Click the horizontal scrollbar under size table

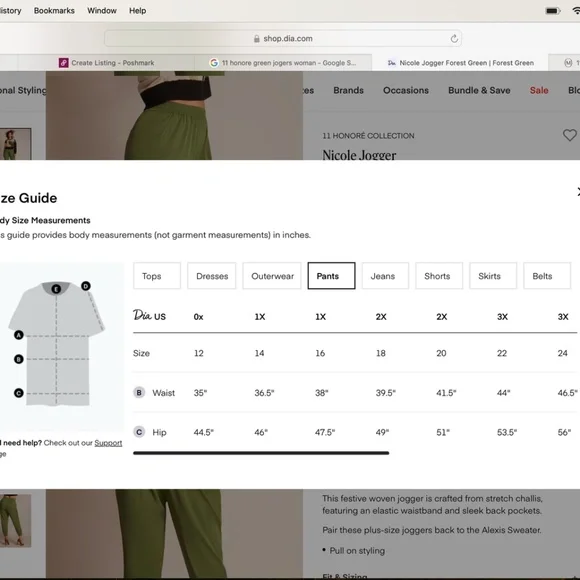tap(261, 453)
